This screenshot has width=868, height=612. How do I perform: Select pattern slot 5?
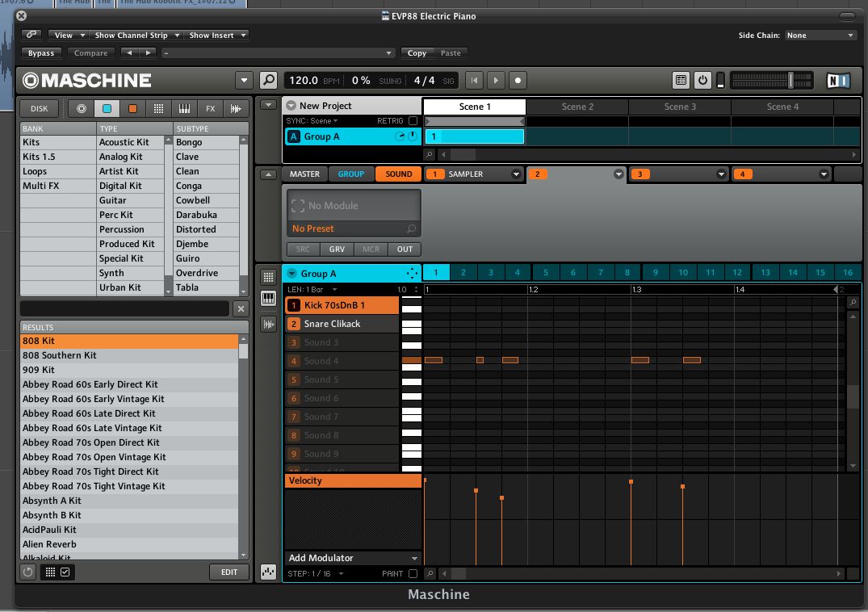(x=545, y=272)
